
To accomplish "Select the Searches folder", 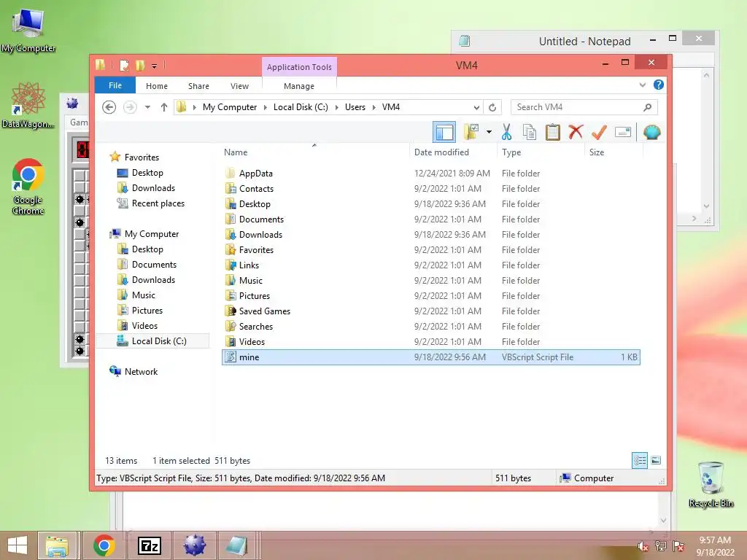I will (x=430, y=326).
